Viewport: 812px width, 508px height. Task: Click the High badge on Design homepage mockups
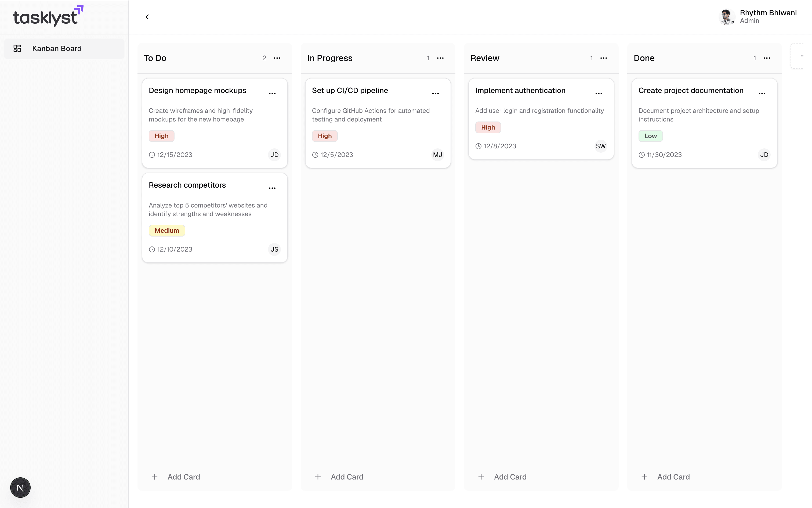pyautogui.click(x=161, y=136)
